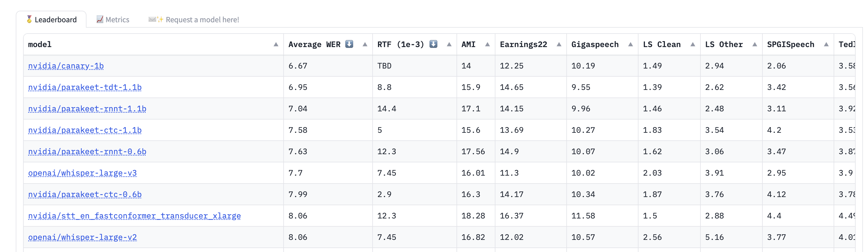Image resolution: width=868 pixels, height=252 pixels.
Task: Sort by LS Other column arrow
Action: click(x=755, y=45)
